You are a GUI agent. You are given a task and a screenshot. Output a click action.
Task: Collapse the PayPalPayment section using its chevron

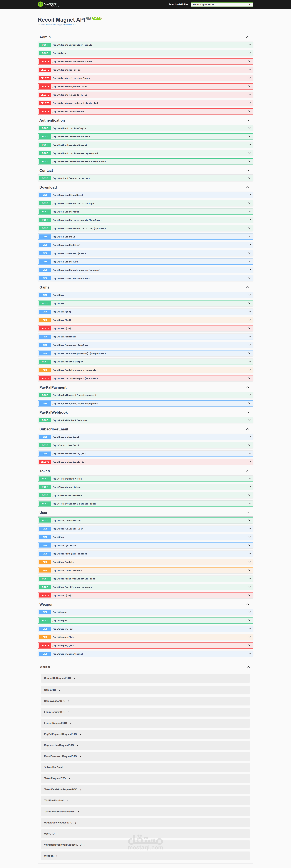(x=248, y=387)
